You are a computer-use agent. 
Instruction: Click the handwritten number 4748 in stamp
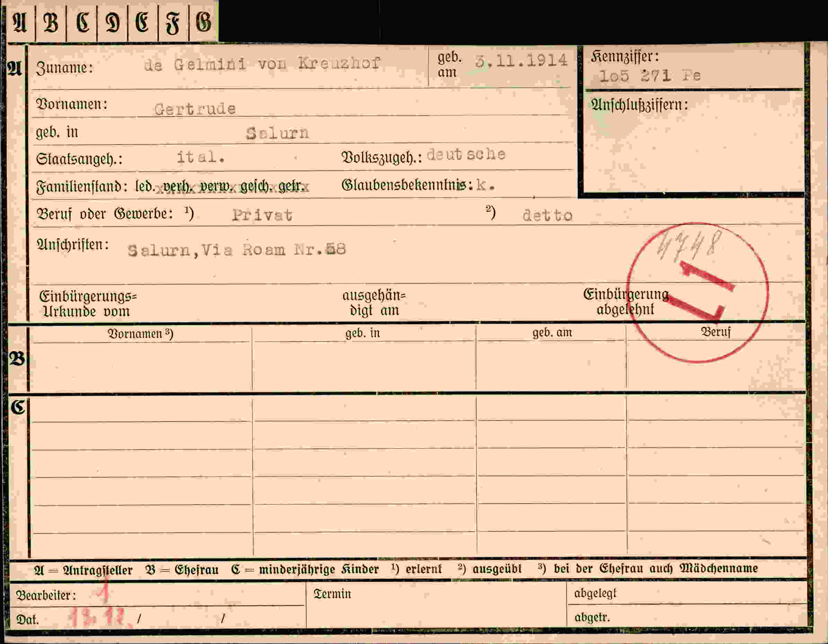(x=688, y=246)
